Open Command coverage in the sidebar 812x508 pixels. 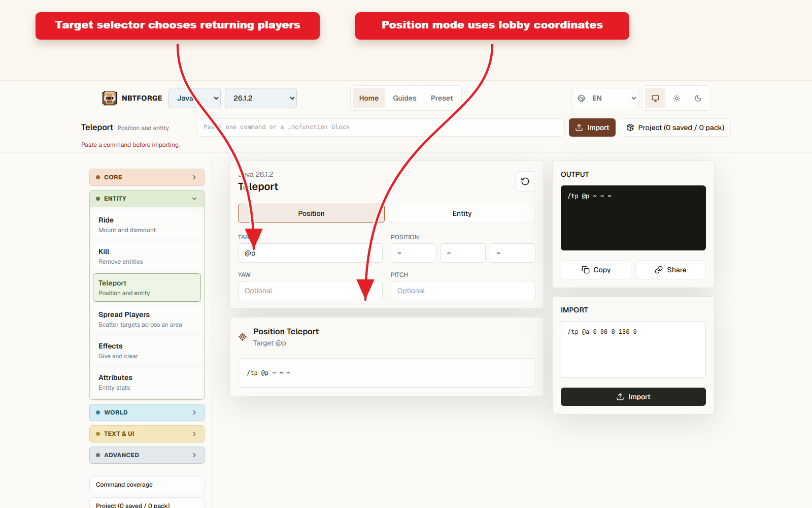pos(147,485)
